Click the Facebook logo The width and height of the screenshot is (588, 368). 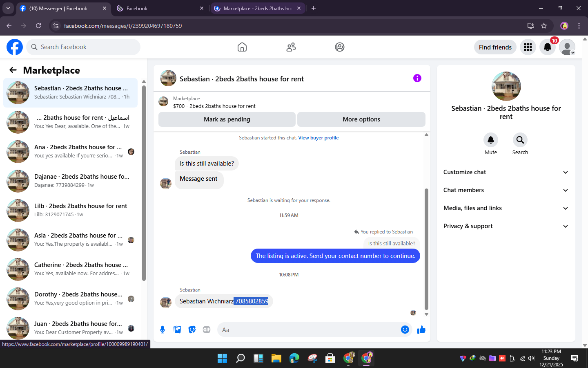(15, 47)
